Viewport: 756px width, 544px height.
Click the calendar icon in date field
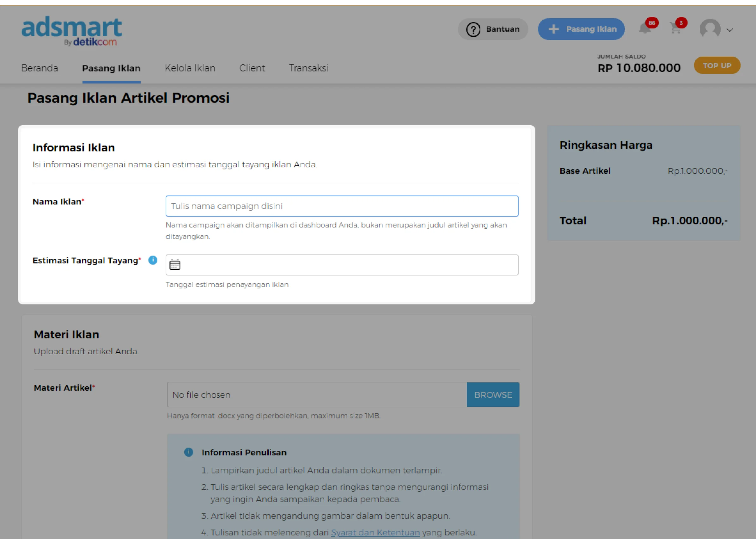pos(175,265)
